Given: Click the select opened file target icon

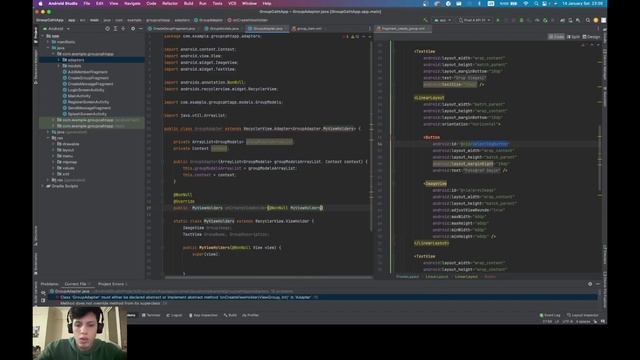Looking at the screenshot, I should (107, 29).
